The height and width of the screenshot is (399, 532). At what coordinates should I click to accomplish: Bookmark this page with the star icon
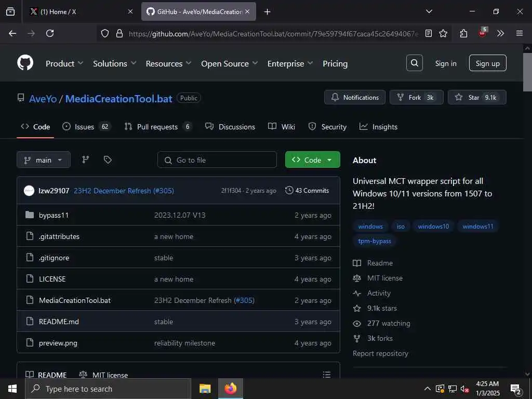coord(443,33)
